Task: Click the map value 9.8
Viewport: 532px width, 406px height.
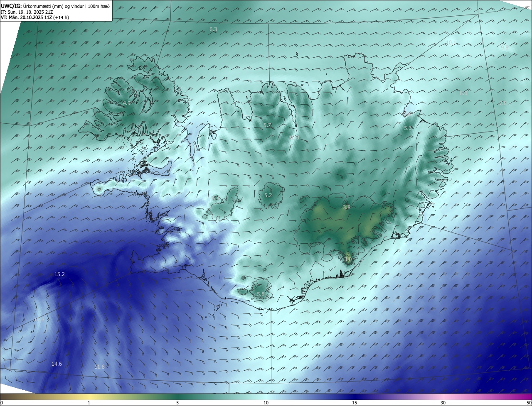Action: (505, 48)
